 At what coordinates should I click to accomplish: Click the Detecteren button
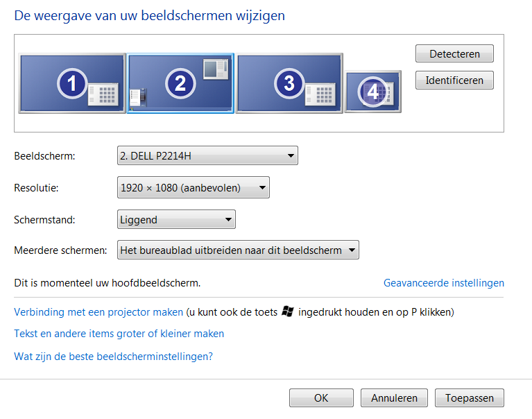tap(454, 53)
